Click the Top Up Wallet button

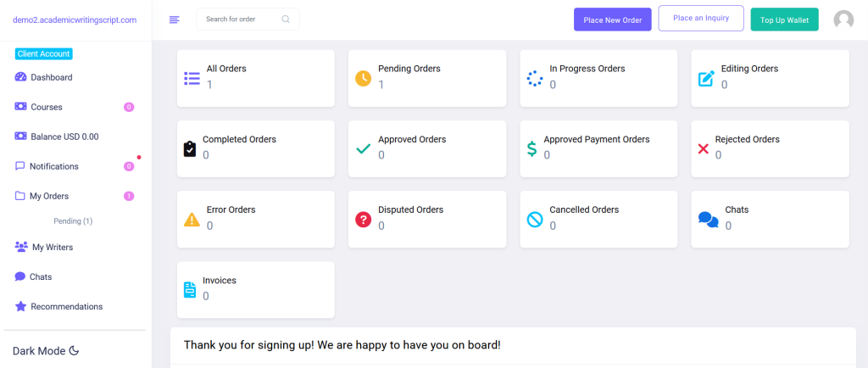coord(784,20)
